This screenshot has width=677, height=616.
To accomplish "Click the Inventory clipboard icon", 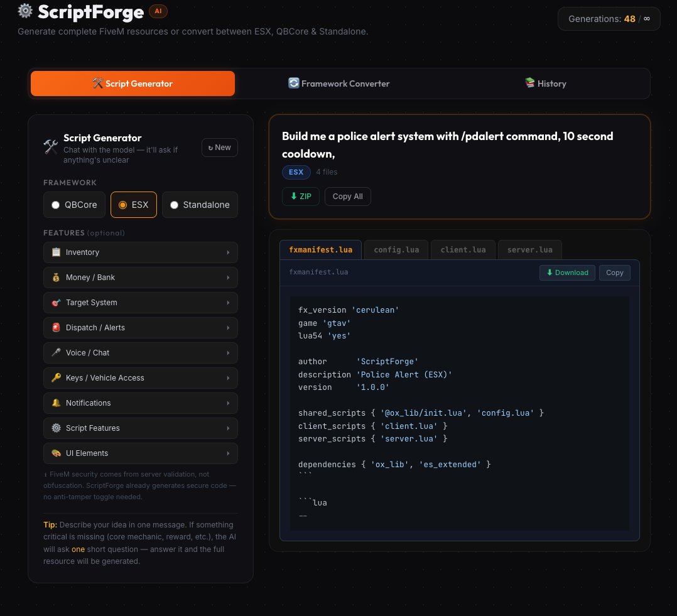I will click(56, 252).
